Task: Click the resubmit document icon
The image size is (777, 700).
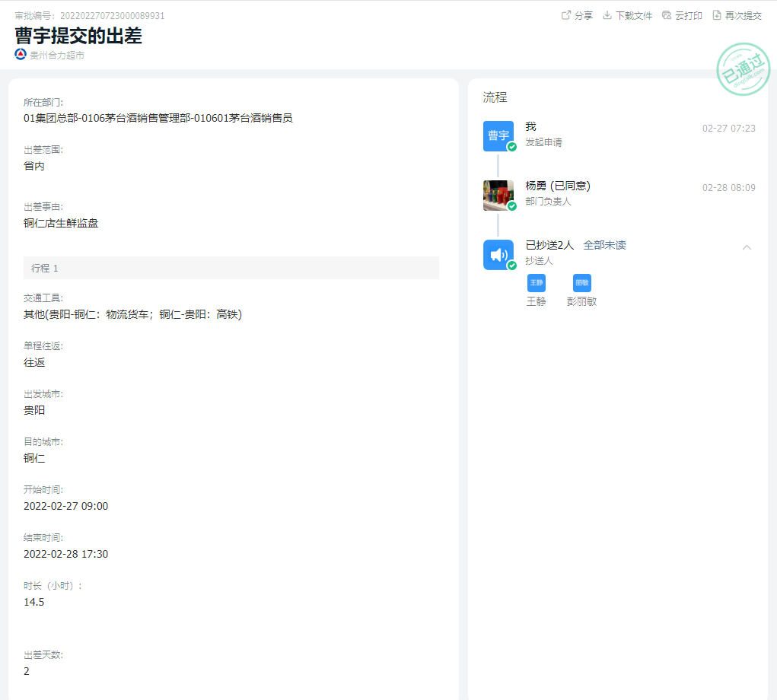Action: tap(717, 15)
